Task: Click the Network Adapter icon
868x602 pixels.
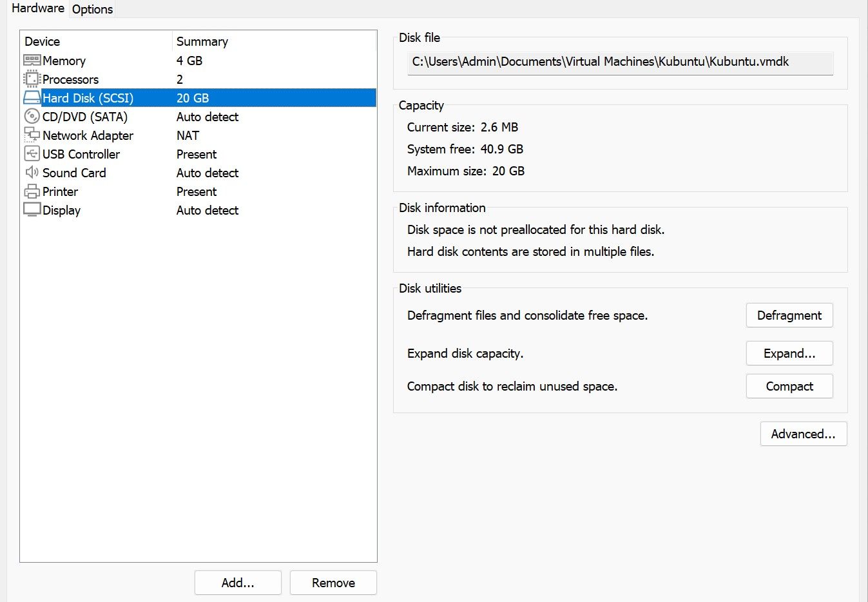Action: pyautogui.click(x=32, y=135)
